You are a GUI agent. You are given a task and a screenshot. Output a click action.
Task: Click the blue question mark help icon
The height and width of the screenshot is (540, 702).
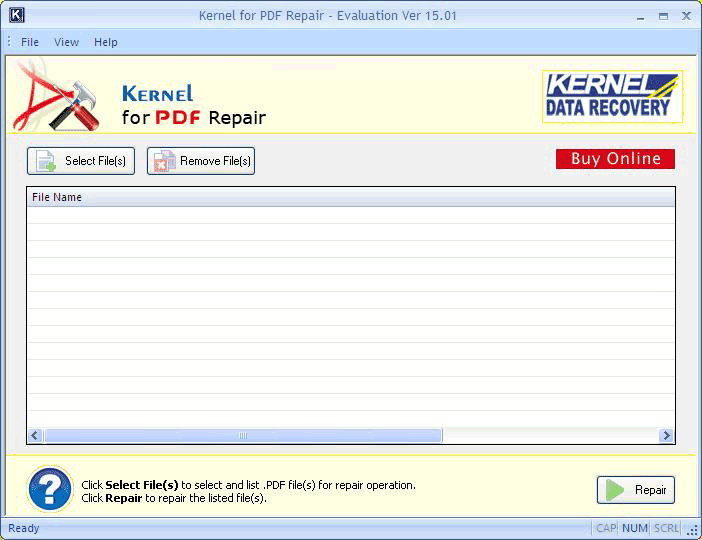[x=49, y=490]
